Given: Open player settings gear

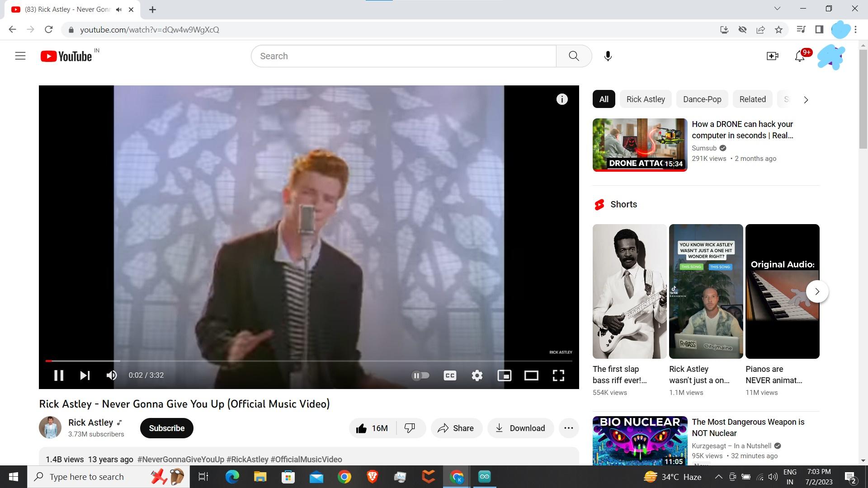Looking at the screenshot, I should (x=477, y=375).
